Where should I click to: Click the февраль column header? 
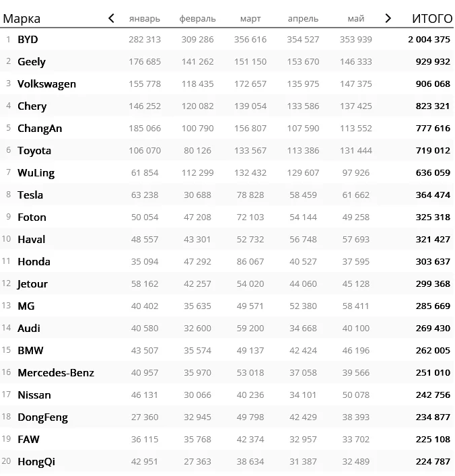click(x=197, y=19)
